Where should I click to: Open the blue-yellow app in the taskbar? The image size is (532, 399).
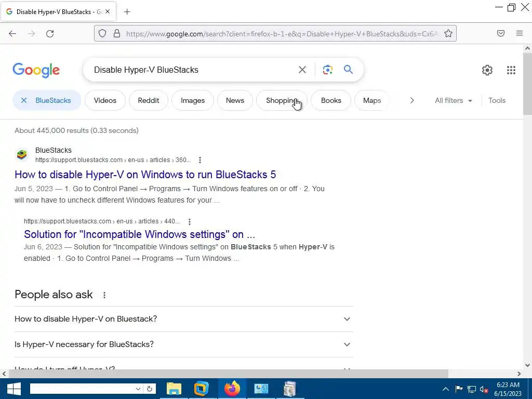[202, 389]
